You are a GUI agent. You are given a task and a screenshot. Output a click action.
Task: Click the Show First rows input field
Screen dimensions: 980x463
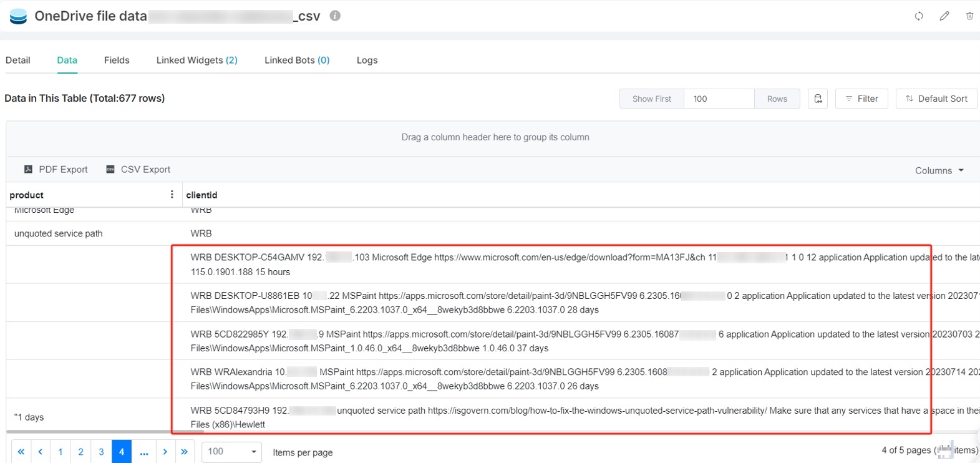(719, 99)
